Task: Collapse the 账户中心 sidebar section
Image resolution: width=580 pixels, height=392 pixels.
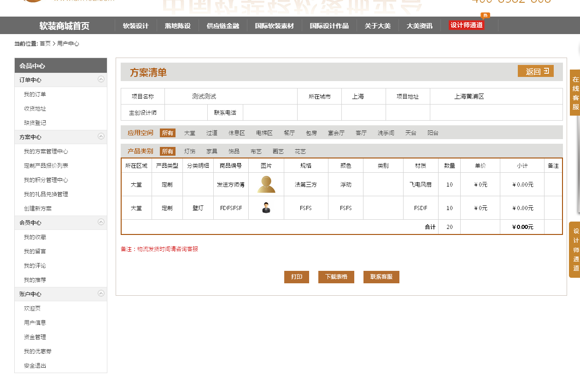Action: tap(101, 293)
